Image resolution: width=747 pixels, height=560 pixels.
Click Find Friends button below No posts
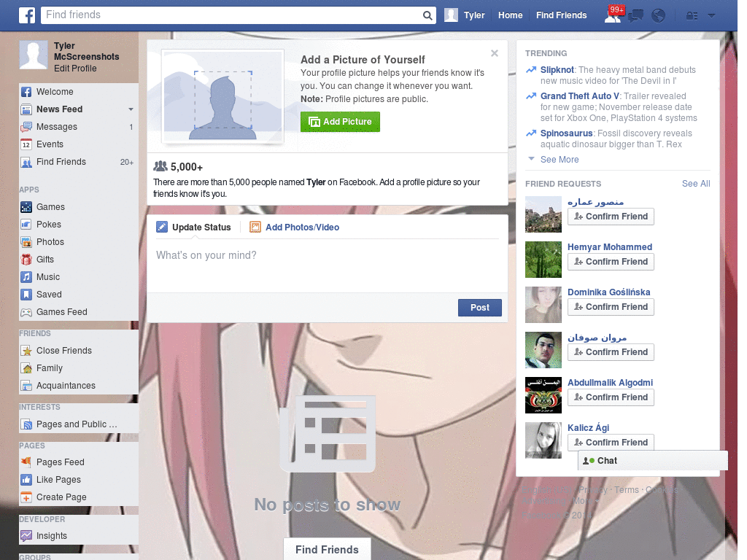327,550
